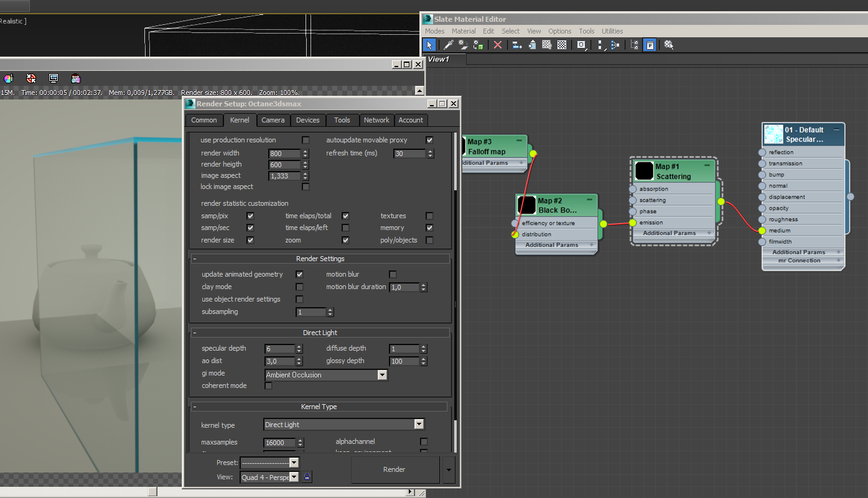Open the Modes menu in Slate editor
This screenshot has height=498, width=868.
tap(435, 31)
